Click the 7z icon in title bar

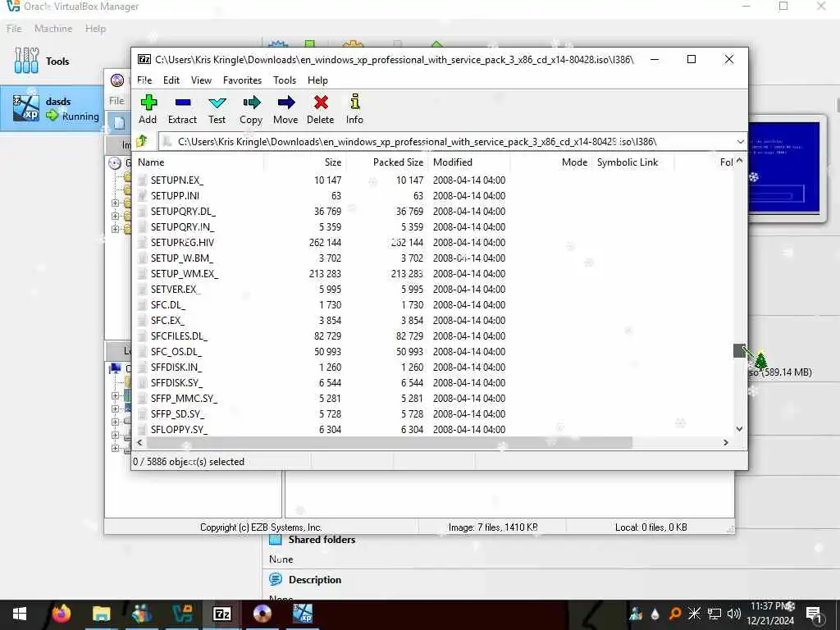click(x=144, y=59)
